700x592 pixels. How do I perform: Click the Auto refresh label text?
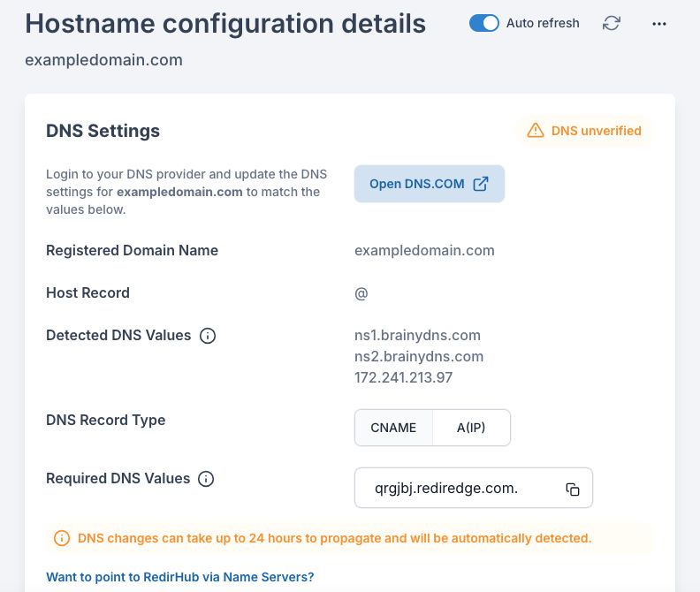tap(543, 23)
